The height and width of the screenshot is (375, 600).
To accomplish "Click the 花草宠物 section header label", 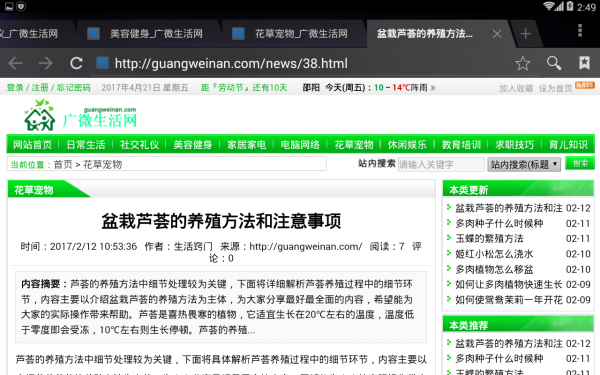I will pos(34,190).
